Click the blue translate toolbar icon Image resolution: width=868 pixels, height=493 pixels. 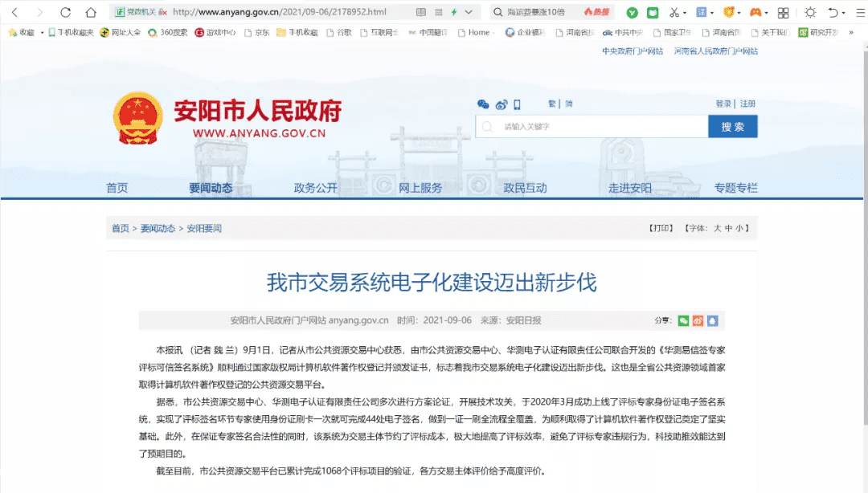click(x=702, y=12)
